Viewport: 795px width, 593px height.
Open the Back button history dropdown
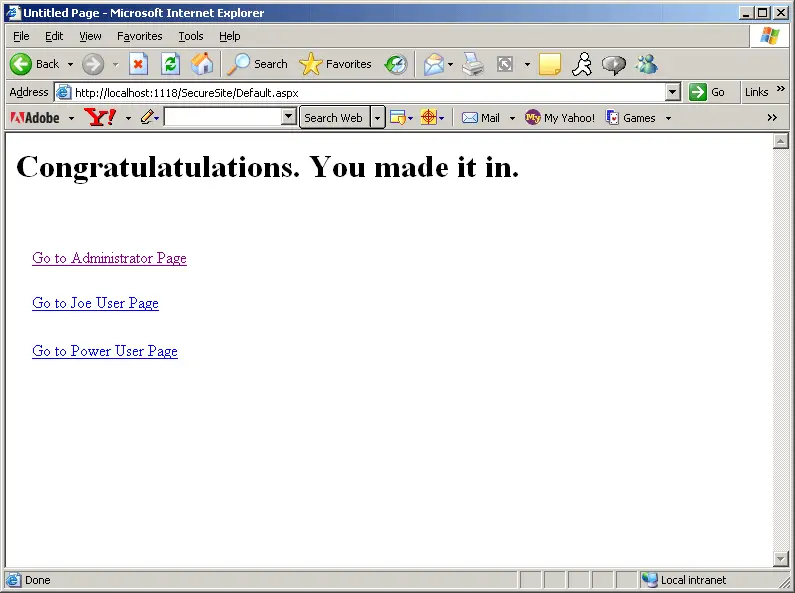70,64
